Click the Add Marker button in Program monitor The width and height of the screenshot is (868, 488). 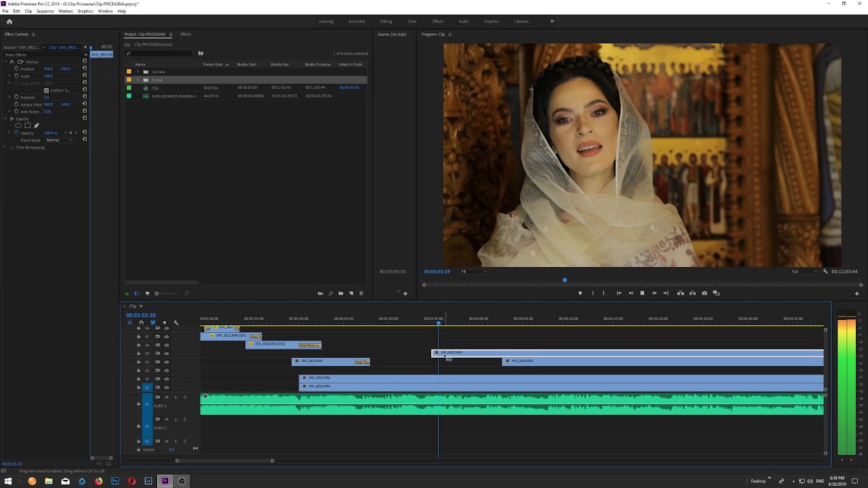(580, 293)
